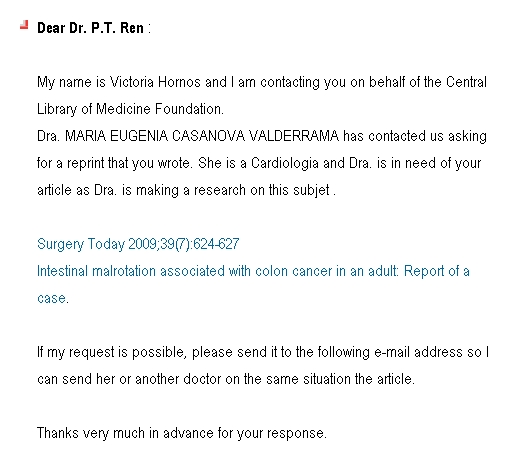Screen dimensions: 514x460
Task: Click the word 'case.' in the blue article title
Action: 53,298
